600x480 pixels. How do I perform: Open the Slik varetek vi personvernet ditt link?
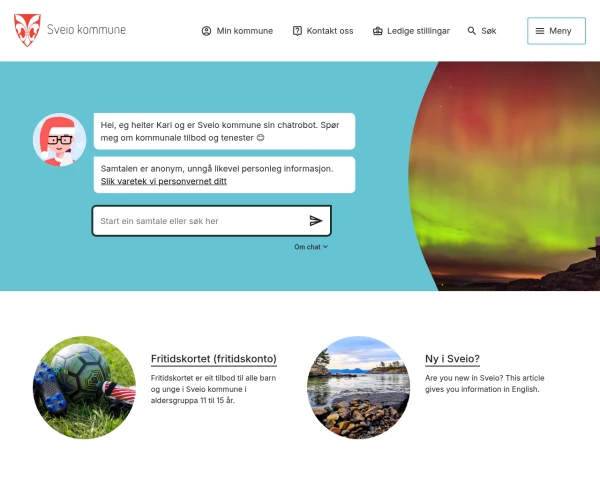pyautogui.click(x=163, y=181)
